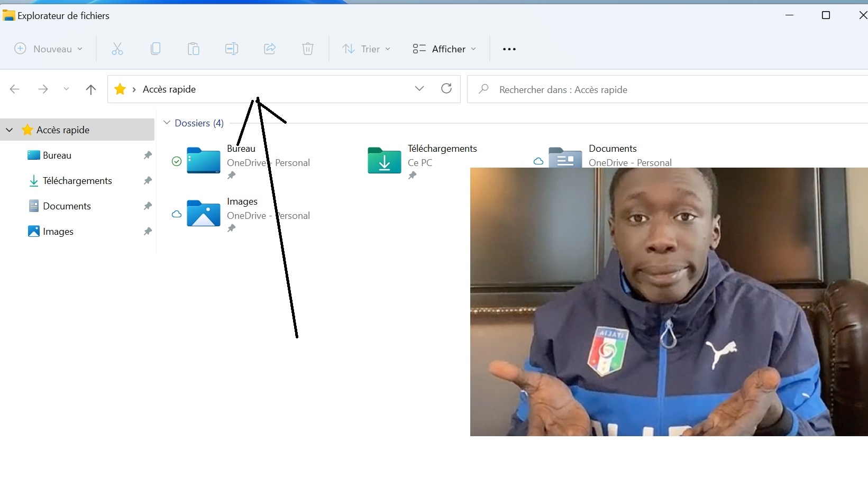The width and height of the screenshot is (868, 497).
Task: Click the Copy toolbar icon
Action: click(x=156, y=49)
